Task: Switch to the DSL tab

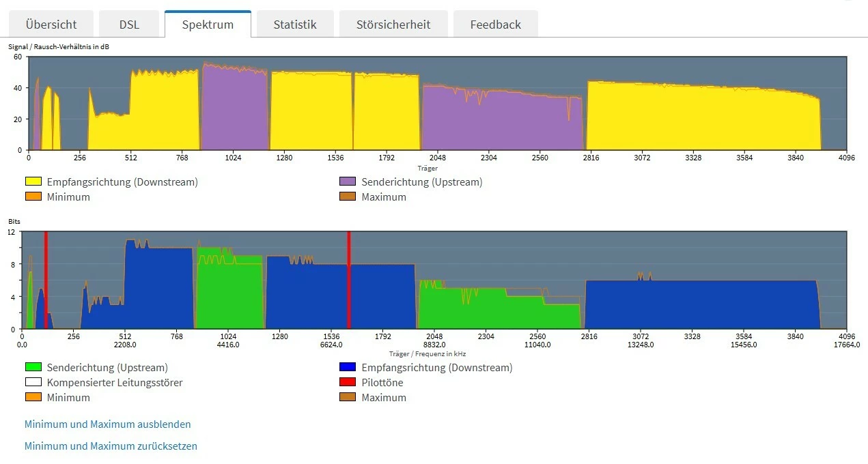Action: pos(129,24)
